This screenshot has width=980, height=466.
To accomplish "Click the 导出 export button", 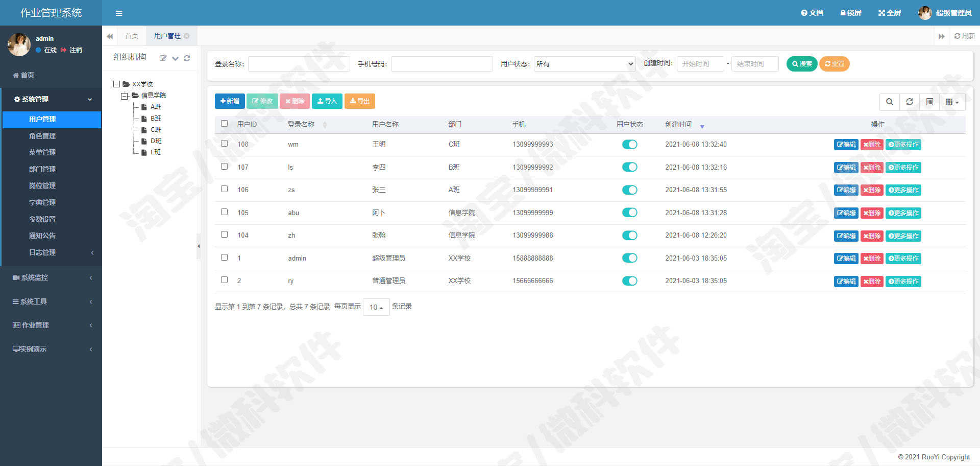I will 359,101.
